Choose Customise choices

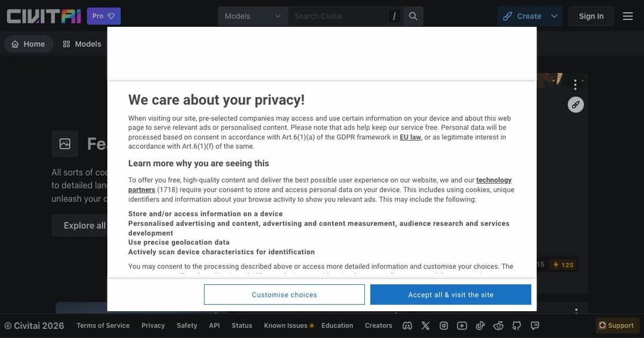pos(284,294)
